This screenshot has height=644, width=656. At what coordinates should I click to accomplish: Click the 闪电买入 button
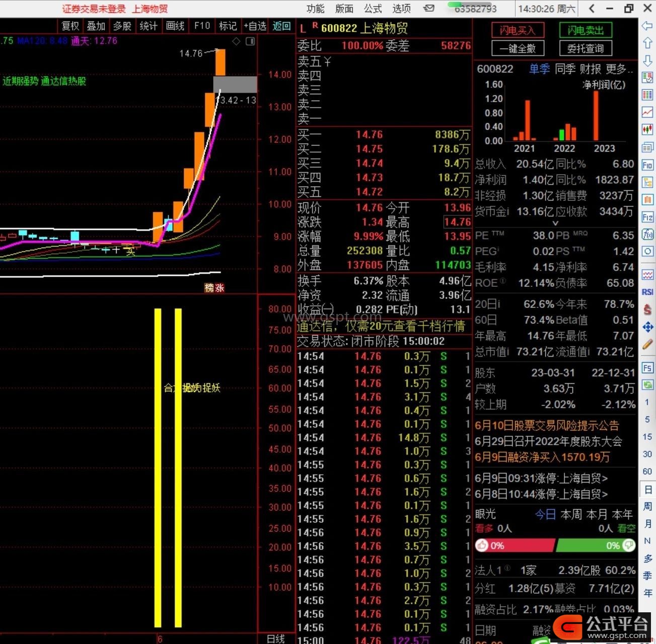point(517,30)
